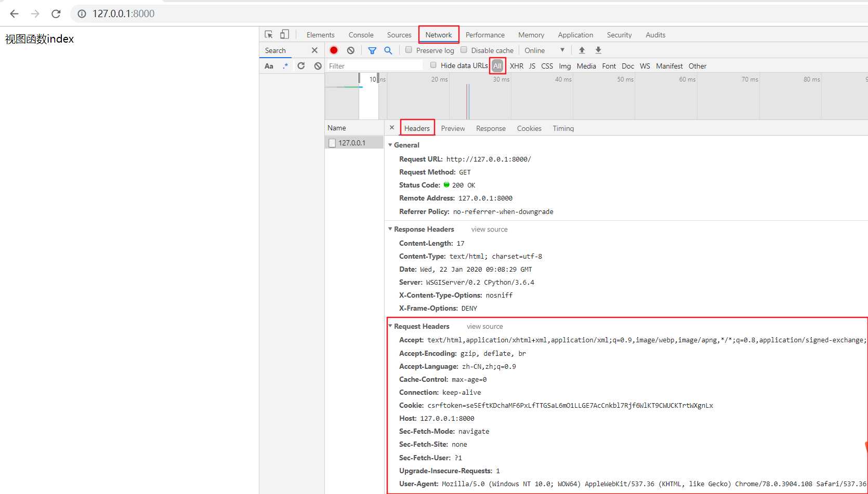Click the browser address bar URL

pos(124,14)
